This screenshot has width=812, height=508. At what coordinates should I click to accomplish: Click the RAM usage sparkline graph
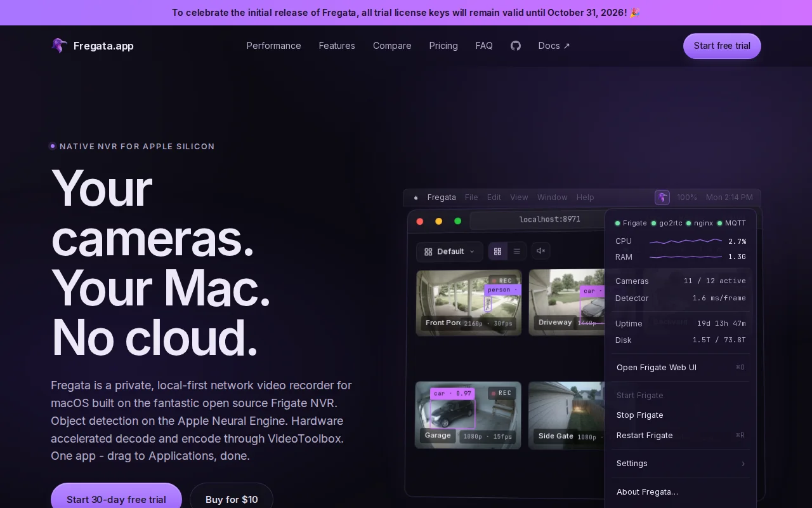point(686,257)
